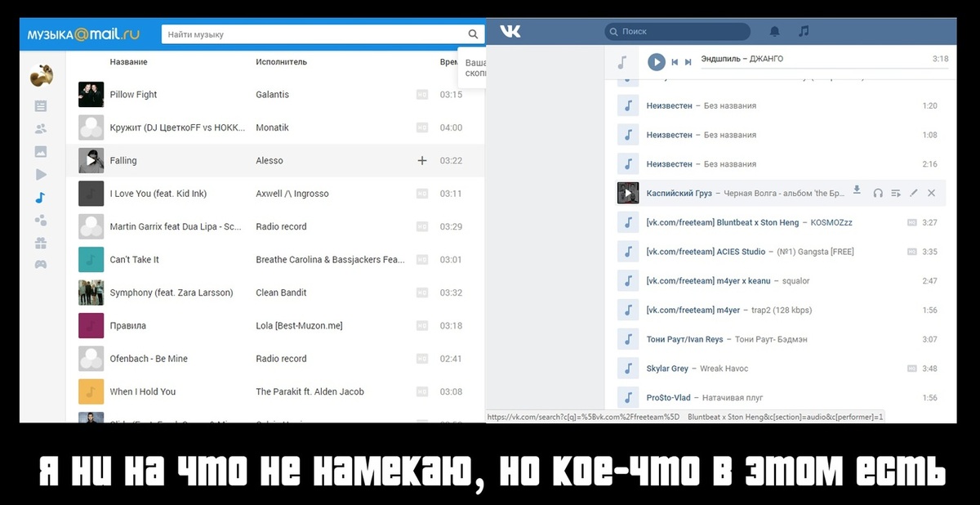Select track title Martin Garrix feat Dua Lipa
The height and width of the screenshot is (505, 980).
click(x=176, y=226)
